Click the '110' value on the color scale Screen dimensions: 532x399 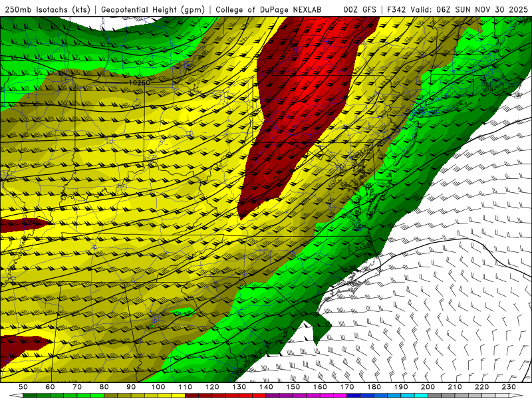click(185, 387)
